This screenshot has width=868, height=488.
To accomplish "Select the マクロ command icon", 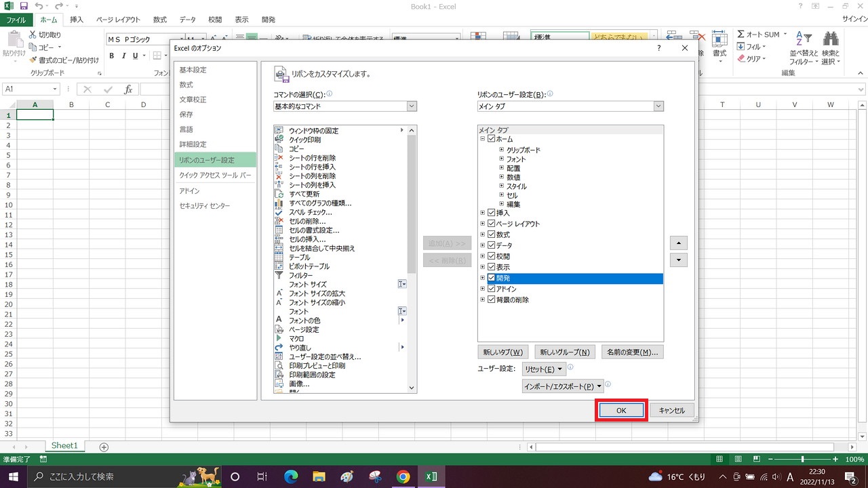I will (x=278, y=338).
